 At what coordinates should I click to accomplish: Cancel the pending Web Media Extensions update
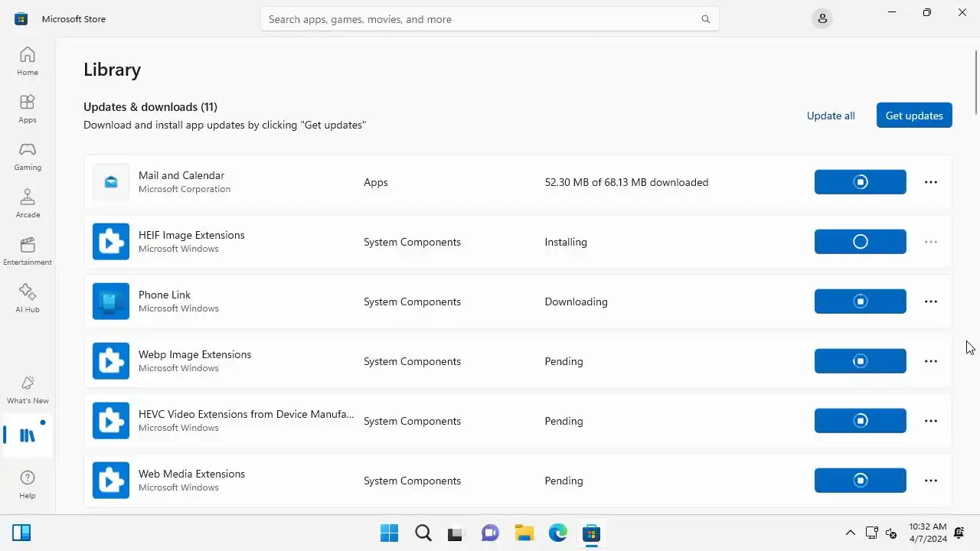point(861,481)
